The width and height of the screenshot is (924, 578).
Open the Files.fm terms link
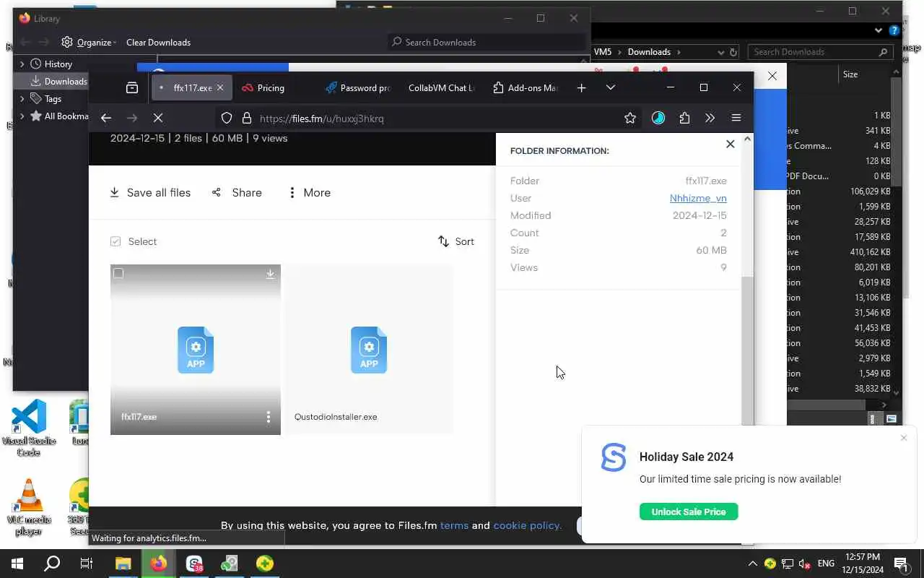click(454, 525)
